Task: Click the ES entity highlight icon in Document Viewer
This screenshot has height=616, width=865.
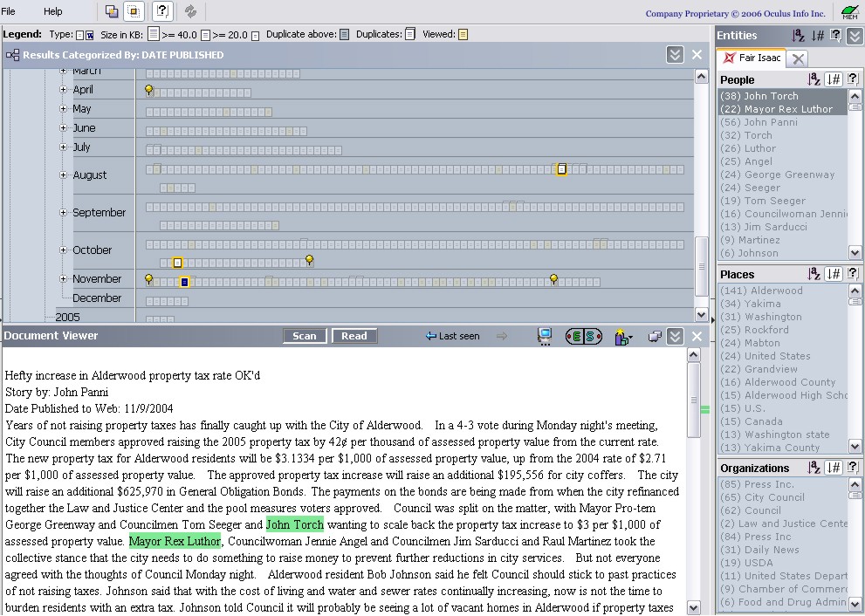Action: coord(584,337)
